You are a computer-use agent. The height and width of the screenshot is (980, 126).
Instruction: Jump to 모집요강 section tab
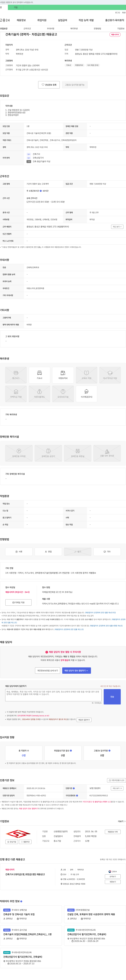tap(4, 29)
